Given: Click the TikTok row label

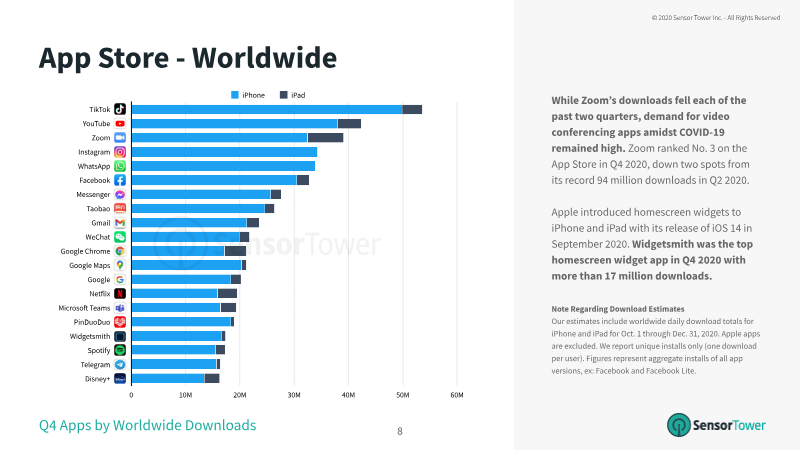Looking at the screenshot, I should tap(99, 109).
